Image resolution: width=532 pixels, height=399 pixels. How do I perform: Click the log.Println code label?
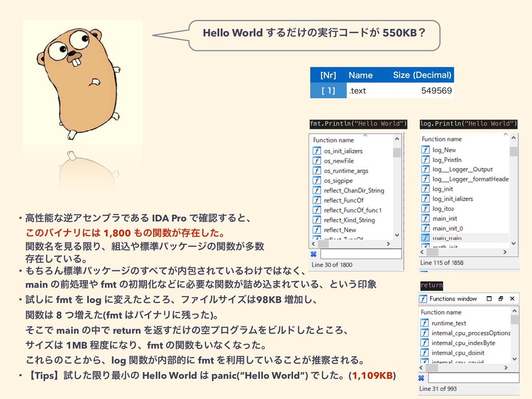(x=468, y=124)
